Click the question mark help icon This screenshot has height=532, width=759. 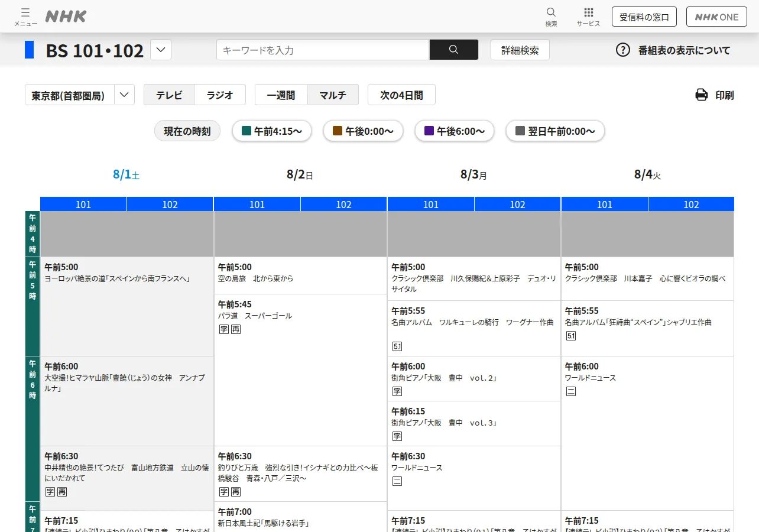[623, 50]
